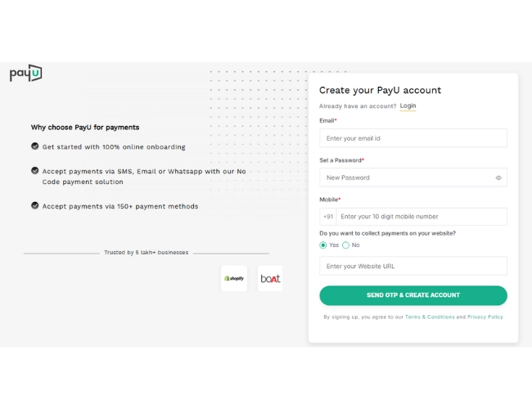Click the checkmark beside 150+ payment methods
The width and height of the screenshot is (532, 409).
[35, 206]
